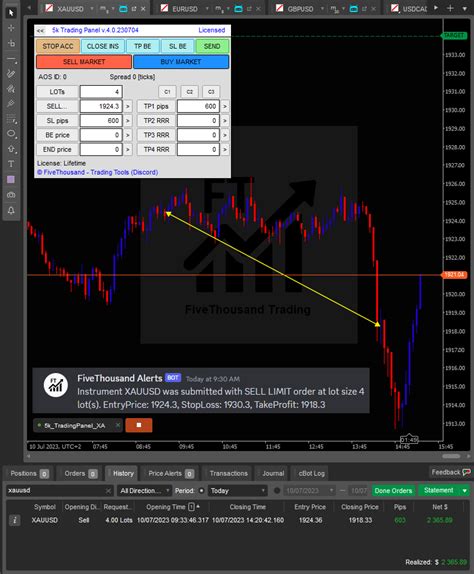The image size is (474, 574).
Task: Open the chart tabs list dropdown
Action: pyautogui.click(x=465, y=8)
